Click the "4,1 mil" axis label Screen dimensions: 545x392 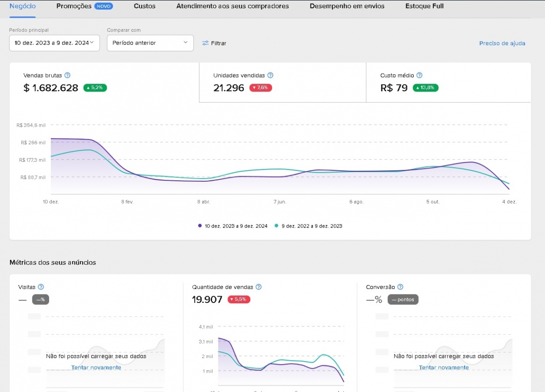[206, 327]
